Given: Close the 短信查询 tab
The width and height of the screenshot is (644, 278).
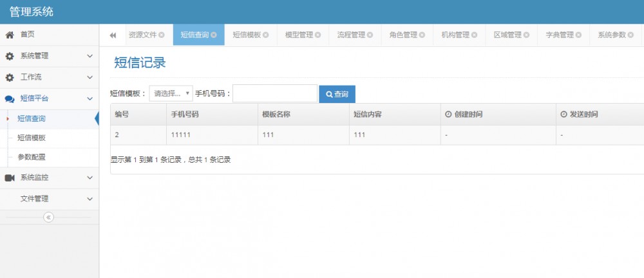Looking at the screenshot, I should click(x=214, y=35).
